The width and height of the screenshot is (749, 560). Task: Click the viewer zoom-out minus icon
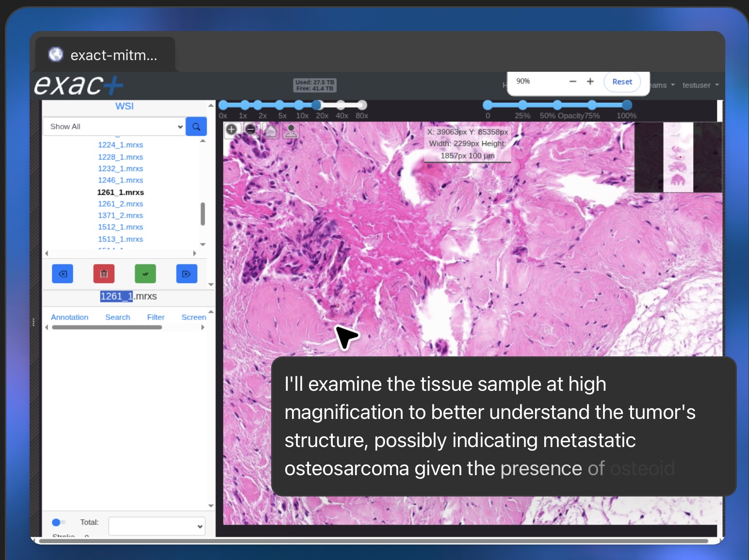click(250, 129)
